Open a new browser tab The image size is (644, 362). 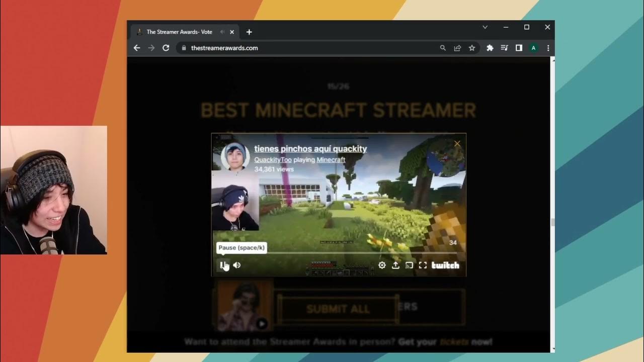coord(249,32)
